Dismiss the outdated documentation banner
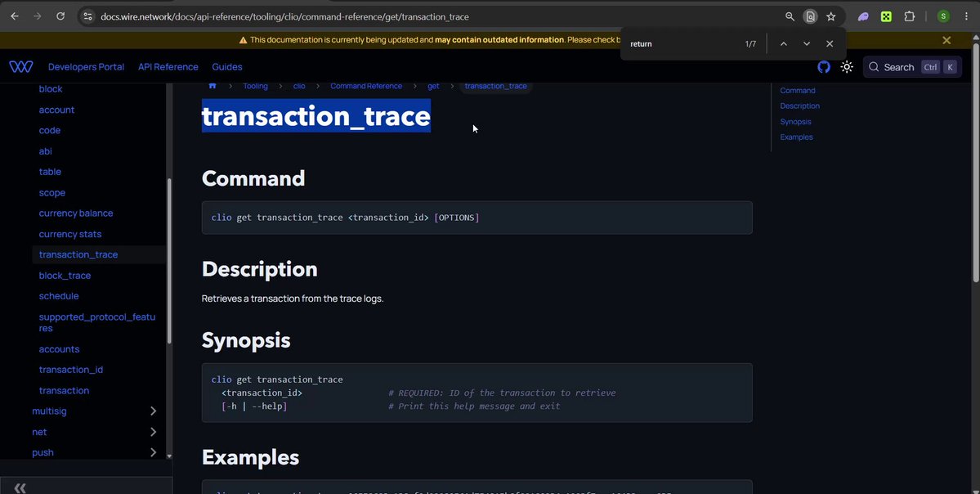 946,40
